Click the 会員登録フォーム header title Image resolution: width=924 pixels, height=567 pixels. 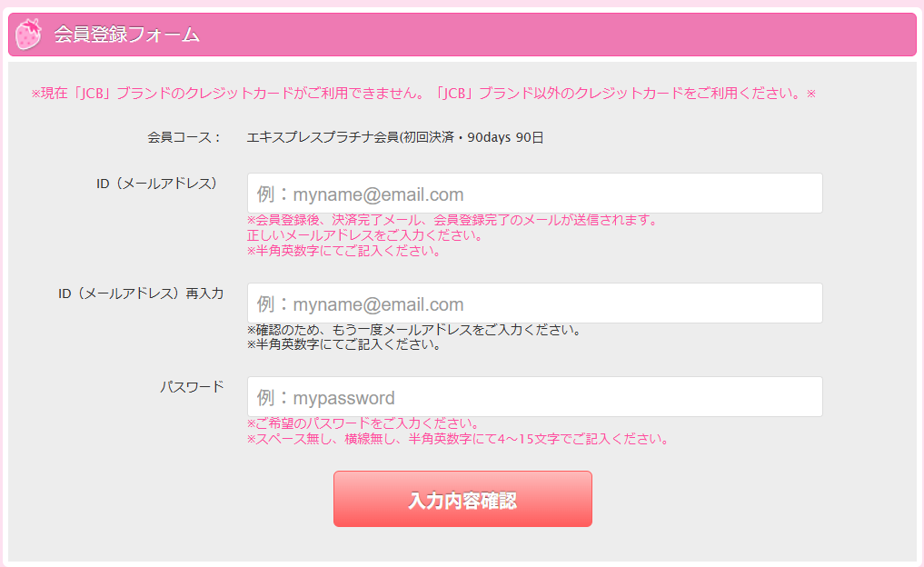pyautogui.click(x=126, y=35)
